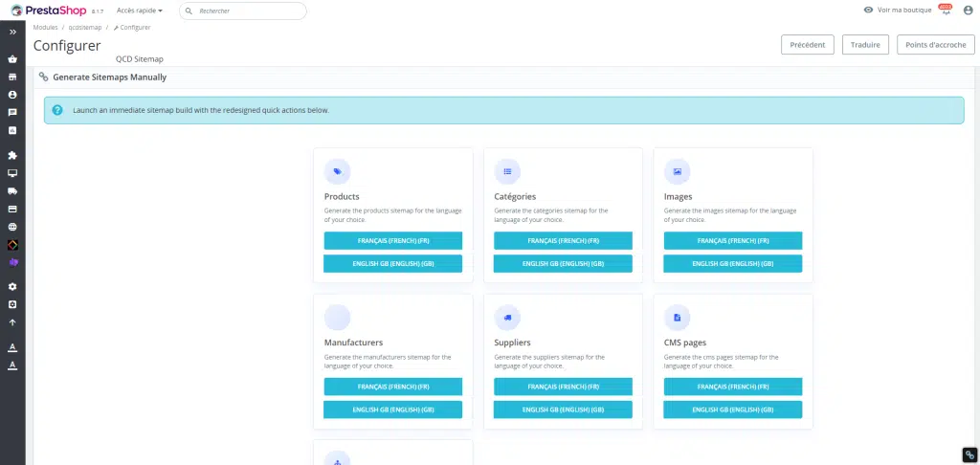Viewport: 980px width, 465px height.
Task: Click the colorful diamond sidebar icon
Action: (x=12, y=244)
